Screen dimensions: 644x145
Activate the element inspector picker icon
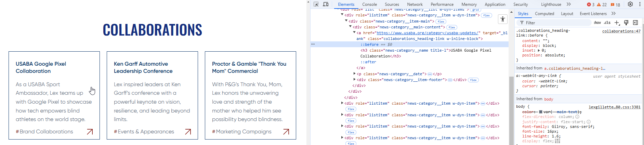click(x=316, y=4)
